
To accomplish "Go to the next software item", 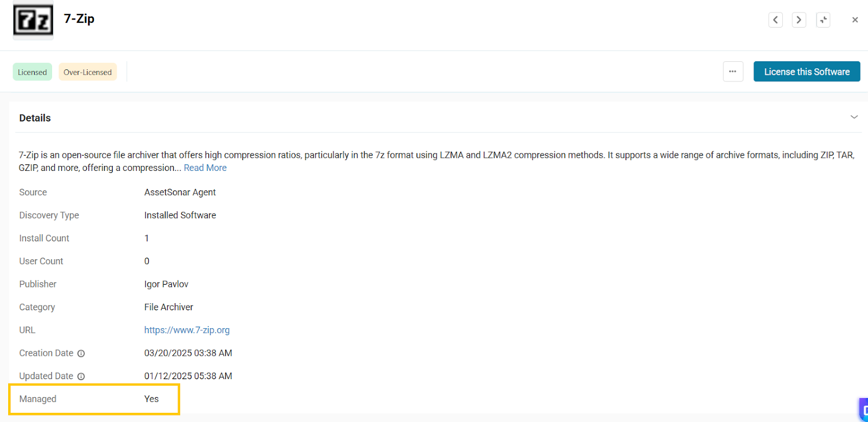I will 799,20.
